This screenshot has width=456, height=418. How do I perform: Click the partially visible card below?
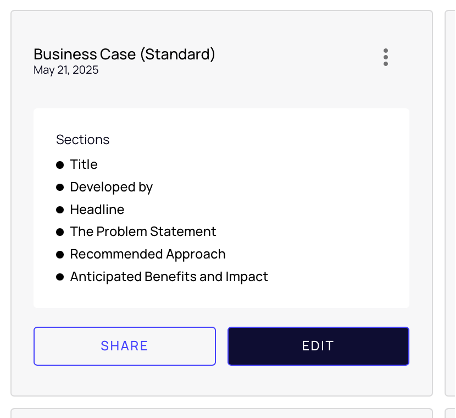pos(222,413)
